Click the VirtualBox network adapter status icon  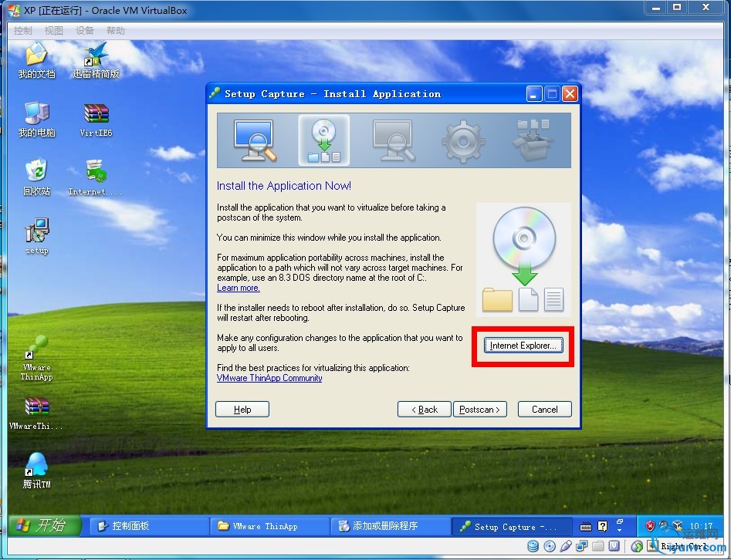click(582, 546)
